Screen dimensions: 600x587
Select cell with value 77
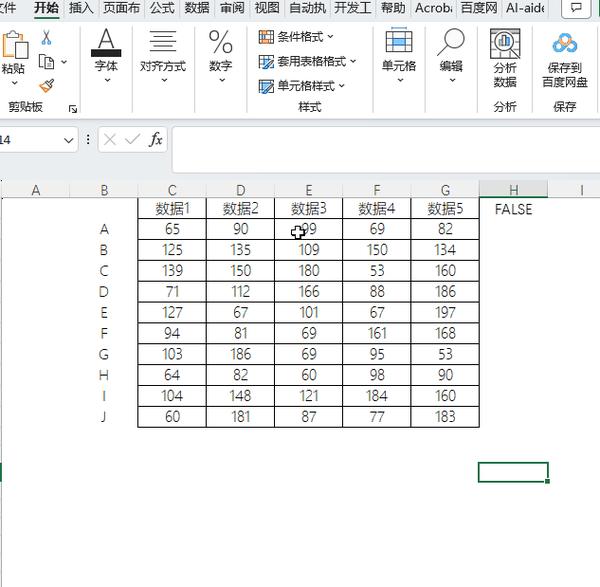(x=377, y=417)
